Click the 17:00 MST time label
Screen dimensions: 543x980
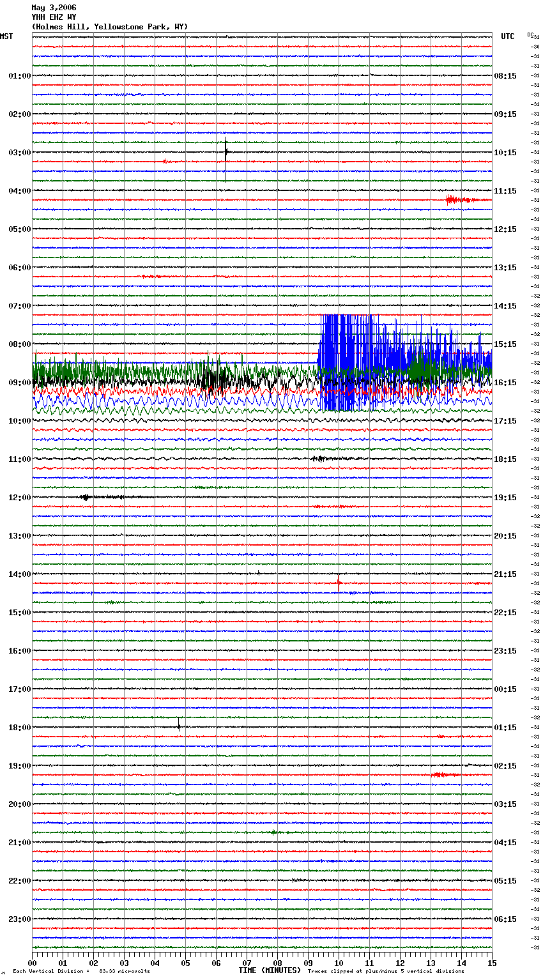20,689
